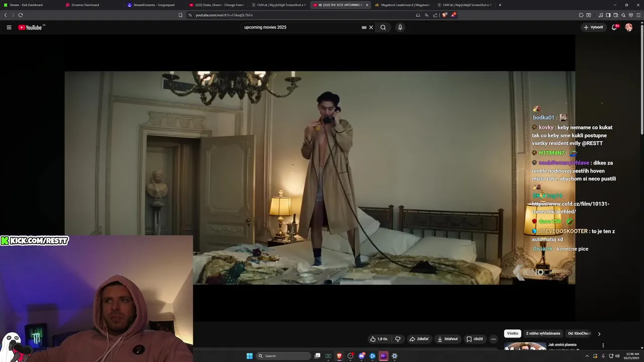Viewport: 644px width, 362px height.
Task: Open the on-screen keyboard in search box
Action: pos(364,28)
